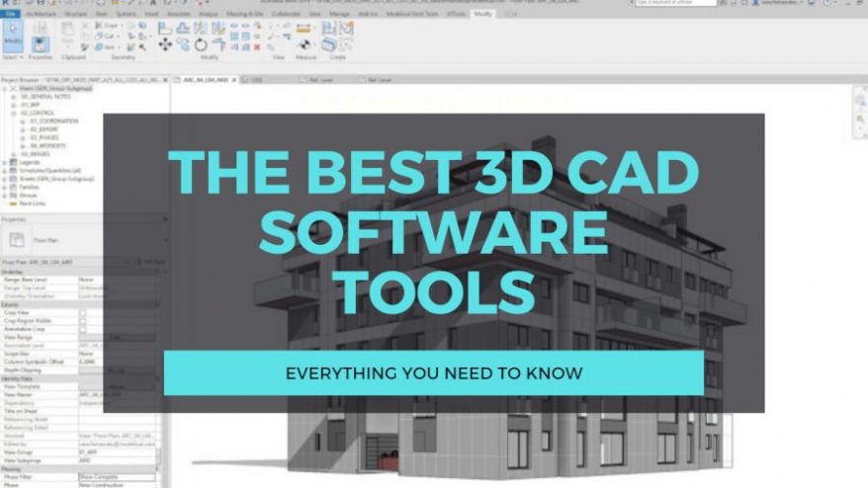Viewport: 868px width, 488px height.
Task: Select the 03_IMAGES tree item
Action: tap(35, 154)
